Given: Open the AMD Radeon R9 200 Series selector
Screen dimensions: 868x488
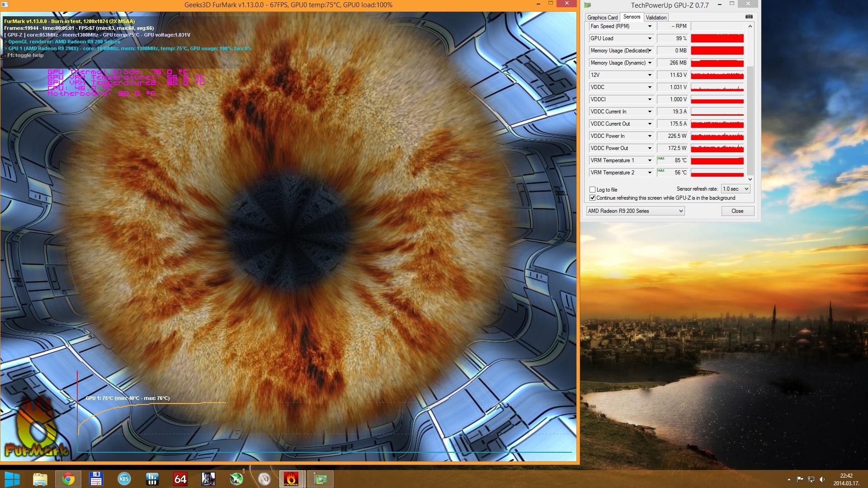Looking at the screenshot, I should [x=635, y=211].
